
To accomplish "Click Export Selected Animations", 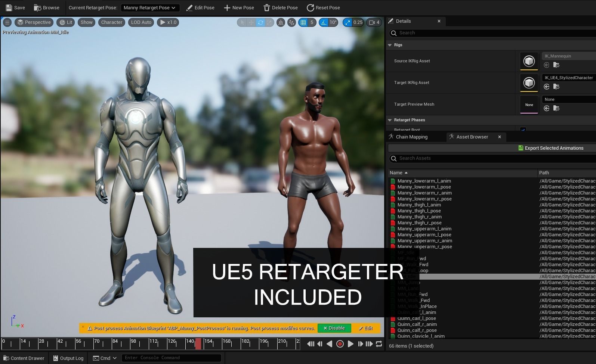I will click(x=551, y=148).
